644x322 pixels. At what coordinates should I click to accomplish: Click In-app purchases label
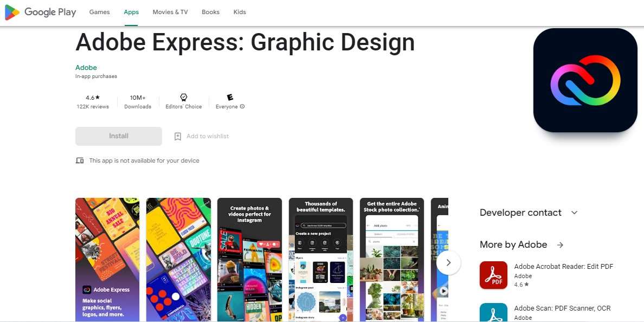(x=96, y=76)
